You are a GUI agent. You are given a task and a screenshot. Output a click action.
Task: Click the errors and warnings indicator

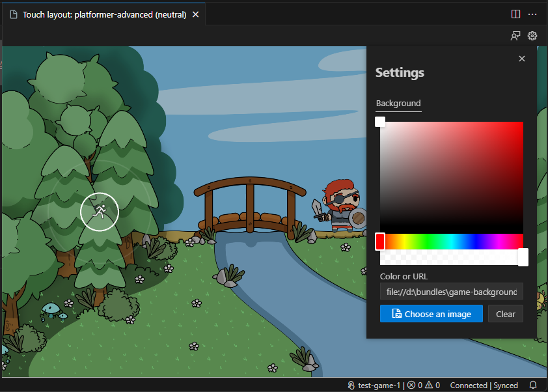click(422, 385)
